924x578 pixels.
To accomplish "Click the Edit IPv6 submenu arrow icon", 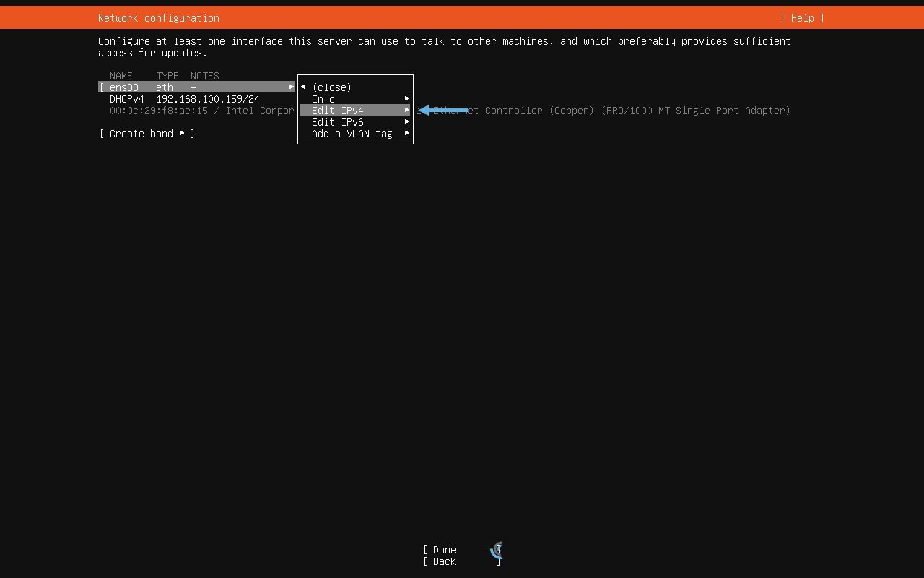I will (x=407, y=122).
